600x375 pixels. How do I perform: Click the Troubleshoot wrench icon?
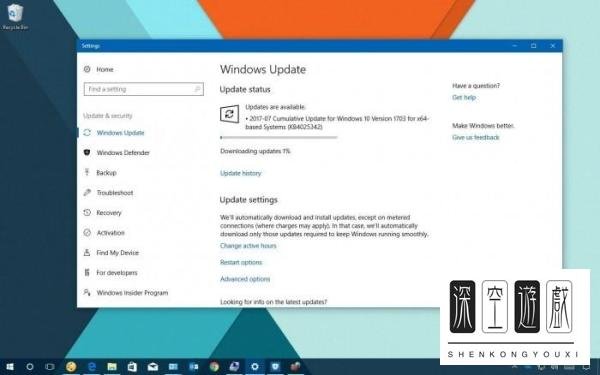87,192
